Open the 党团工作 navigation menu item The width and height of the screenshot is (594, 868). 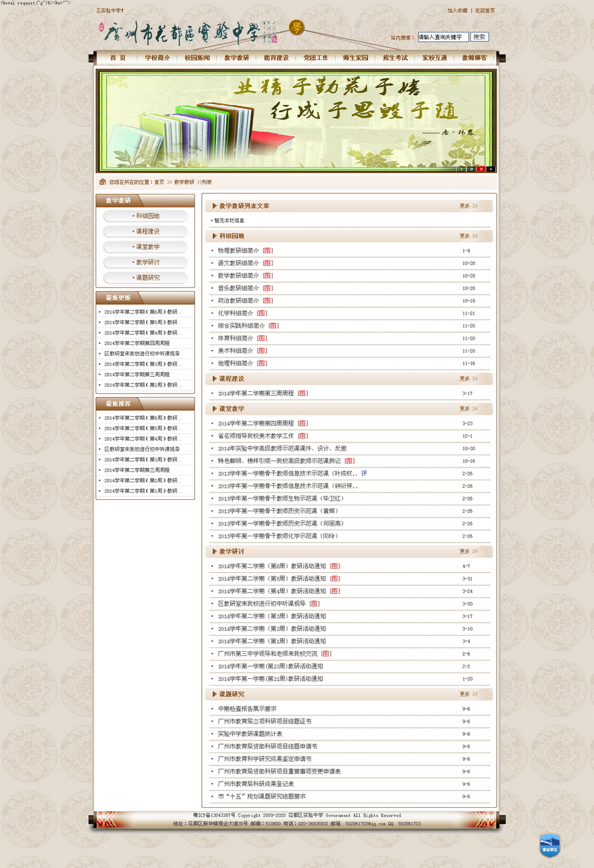click(316, 58)
